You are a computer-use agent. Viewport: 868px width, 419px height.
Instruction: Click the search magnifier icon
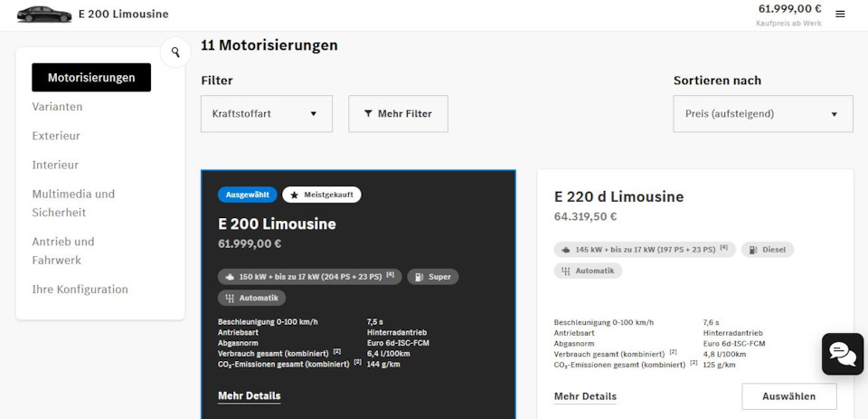175,52
